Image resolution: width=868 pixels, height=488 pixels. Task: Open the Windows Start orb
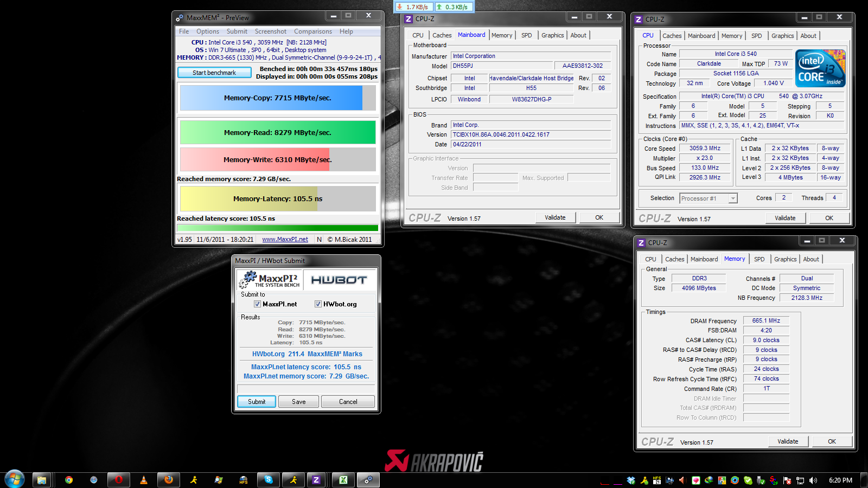[x=15, y=479]
